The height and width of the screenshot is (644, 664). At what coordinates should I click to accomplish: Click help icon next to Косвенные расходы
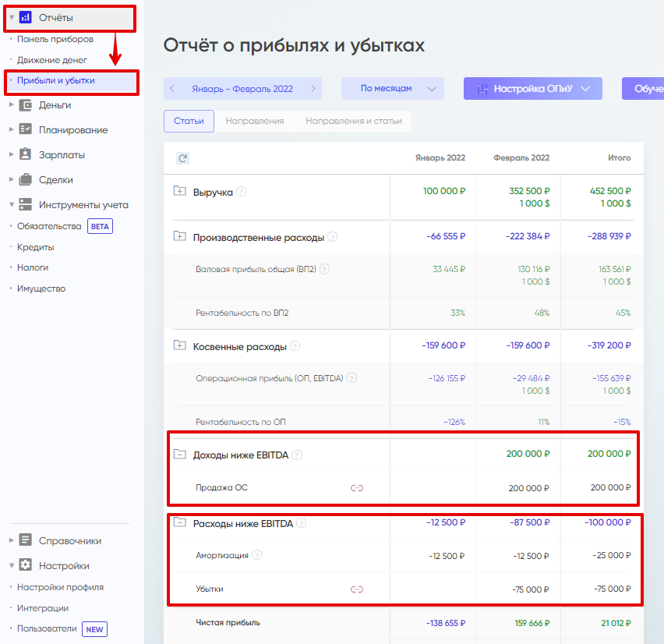pos(295,346)
